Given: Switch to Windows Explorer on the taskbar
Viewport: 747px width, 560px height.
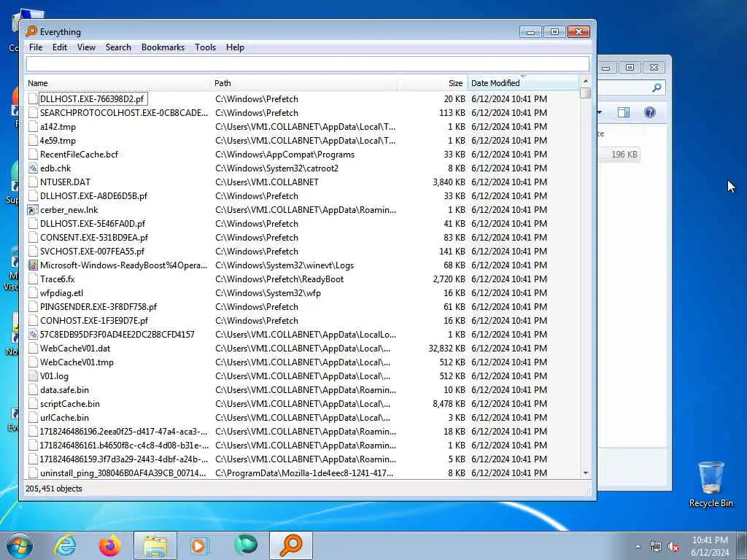Looking at the screenshot, I should point(155,545).
